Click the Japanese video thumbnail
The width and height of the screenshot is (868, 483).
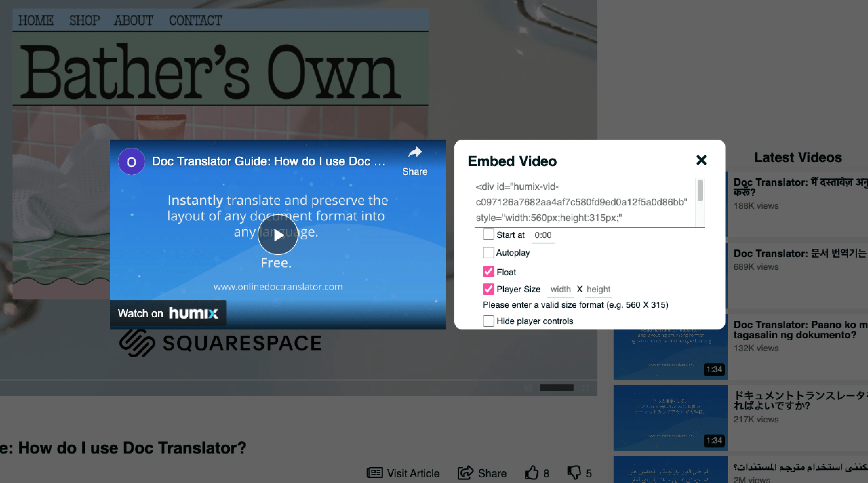tap(671, 418)
